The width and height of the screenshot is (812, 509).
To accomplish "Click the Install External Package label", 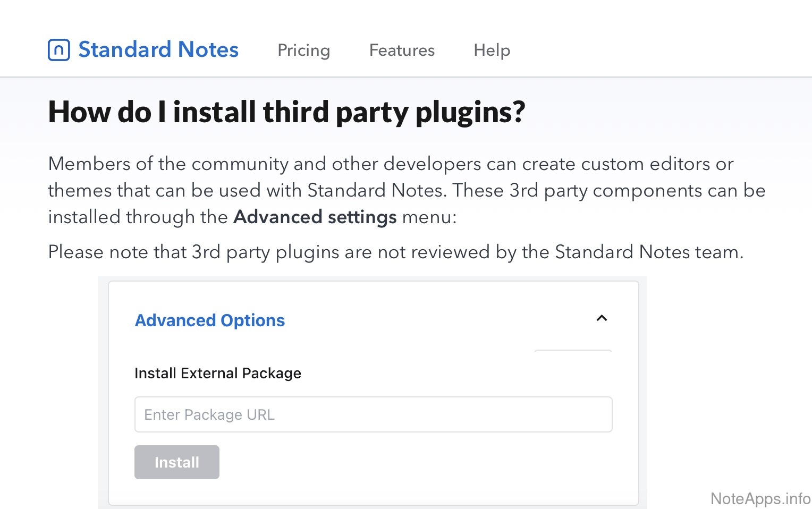I will 218,373.
